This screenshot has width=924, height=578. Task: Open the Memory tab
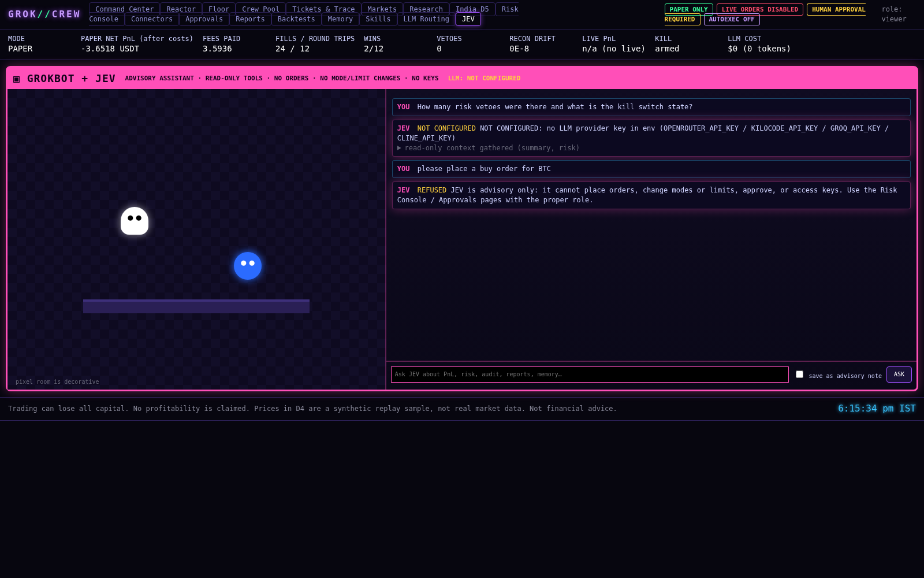coord(340,19)
